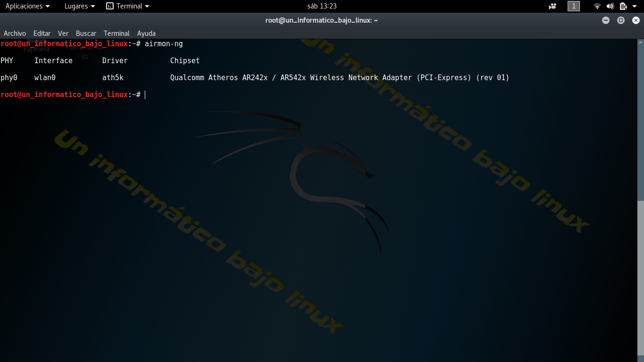Viewport: 644px width, 362px height.
Task: Click the clock showing sáb 13:23
Action: click(x=322, y=6)
